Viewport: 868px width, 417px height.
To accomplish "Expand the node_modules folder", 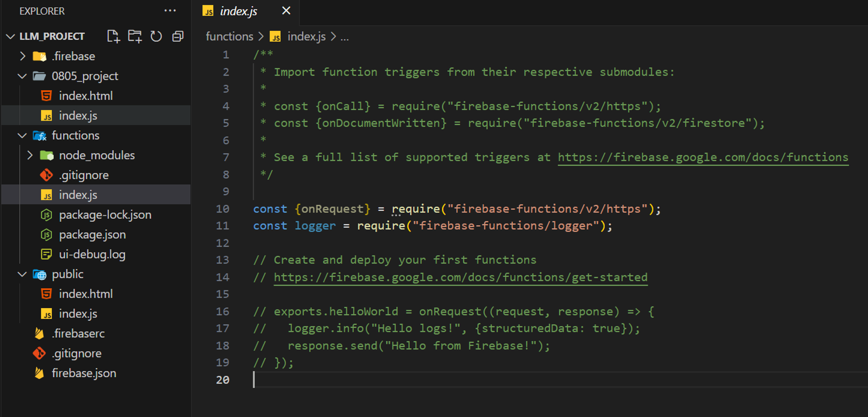I will click(30, 155).
